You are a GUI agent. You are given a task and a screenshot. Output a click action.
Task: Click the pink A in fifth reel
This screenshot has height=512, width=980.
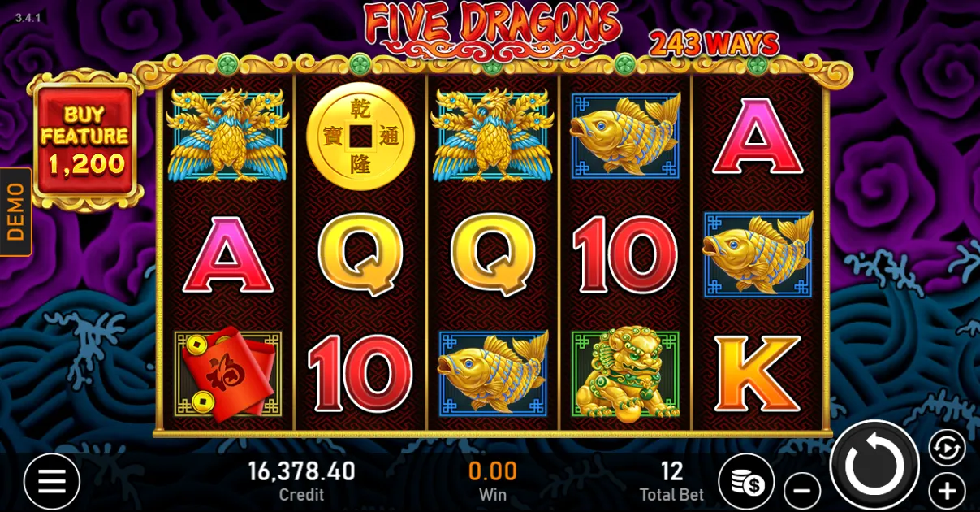(x=758, y=137)
